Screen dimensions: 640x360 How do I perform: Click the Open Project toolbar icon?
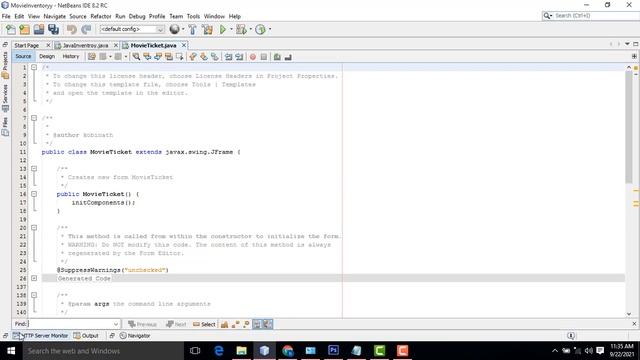click(x=39, y=29)
